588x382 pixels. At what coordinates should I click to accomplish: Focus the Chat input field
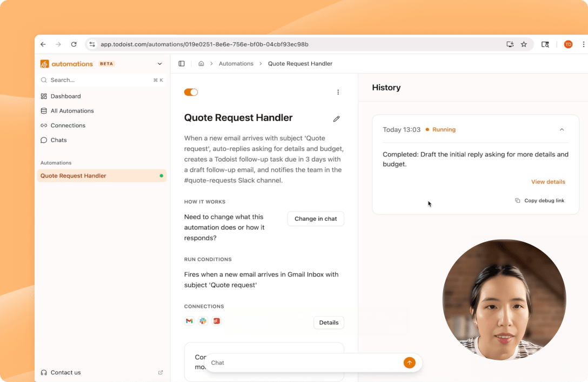pyautogui.click(x=304, y=363)
